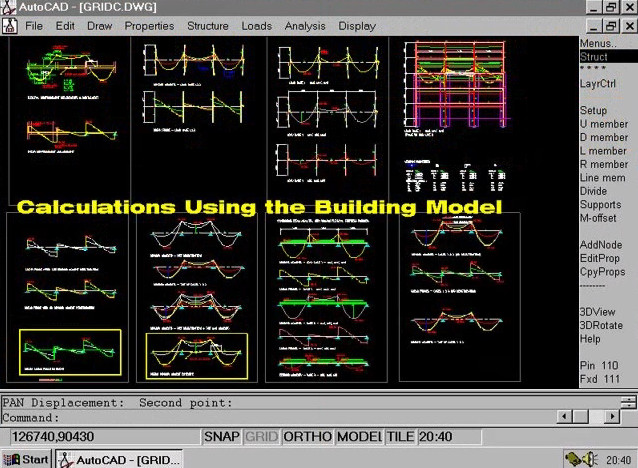
Task: Choose Supports in the side screen menu
Action: coord(600,205)
